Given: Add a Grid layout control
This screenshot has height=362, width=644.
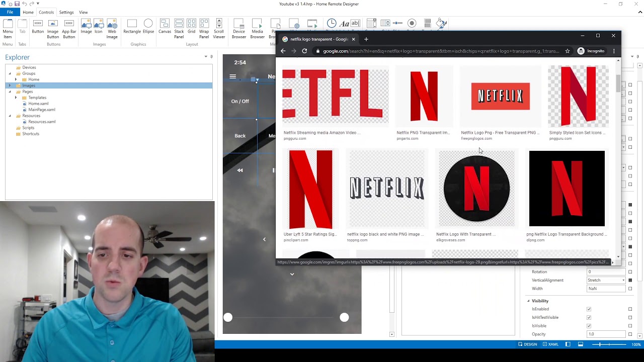Looking at the screenshot, I should point(192,27).
